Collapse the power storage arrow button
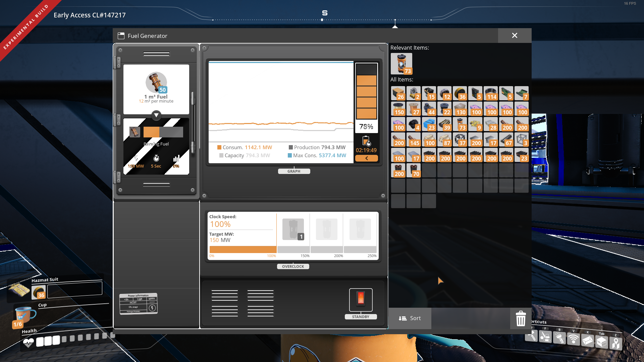 coord(366,158)
